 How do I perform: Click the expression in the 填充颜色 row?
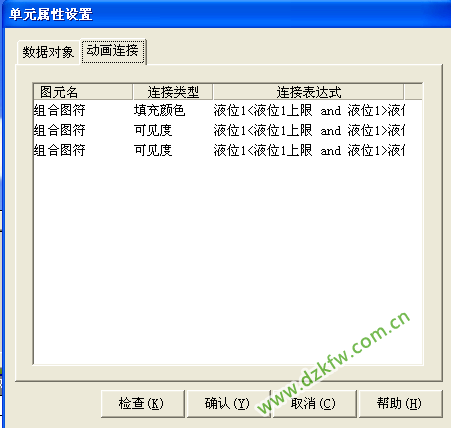point(309,110)
